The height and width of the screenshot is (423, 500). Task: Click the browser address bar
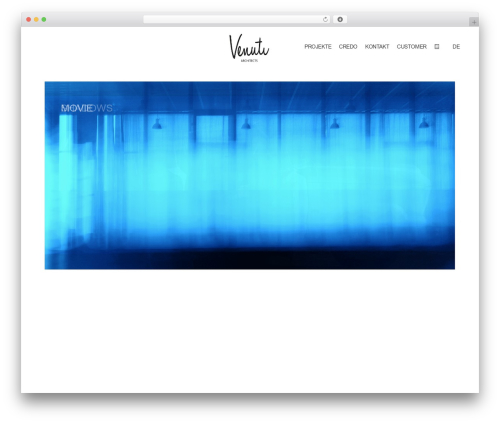tap(237, 20)
